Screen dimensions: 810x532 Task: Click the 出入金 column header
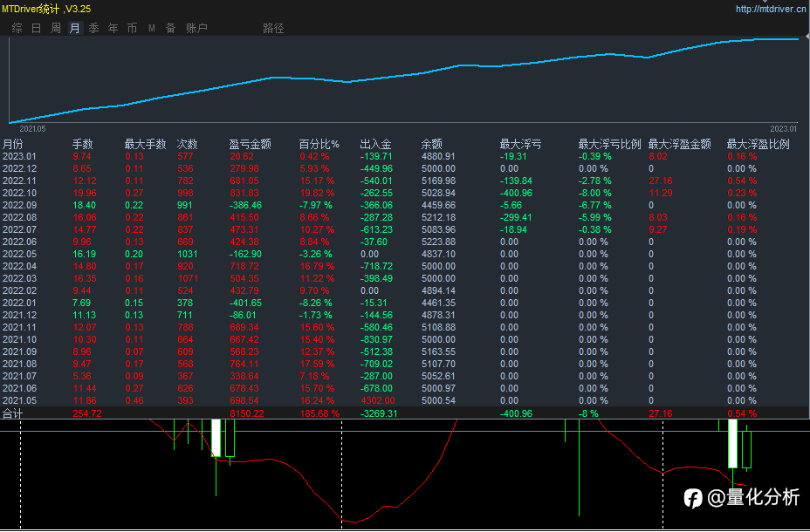[376, 145]
